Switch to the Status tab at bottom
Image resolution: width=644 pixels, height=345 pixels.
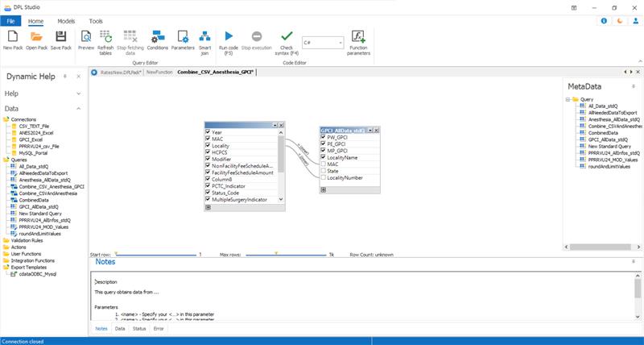[x=139, y=329]
